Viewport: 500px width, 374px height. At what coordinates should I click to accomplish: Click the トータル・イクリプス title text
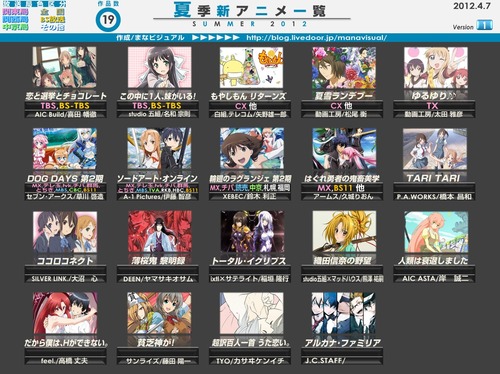click(249, 261)
